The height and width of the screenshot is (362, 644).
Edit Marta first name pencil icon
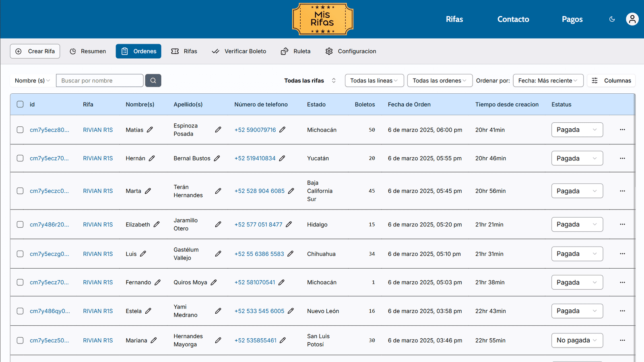point(148,191)
